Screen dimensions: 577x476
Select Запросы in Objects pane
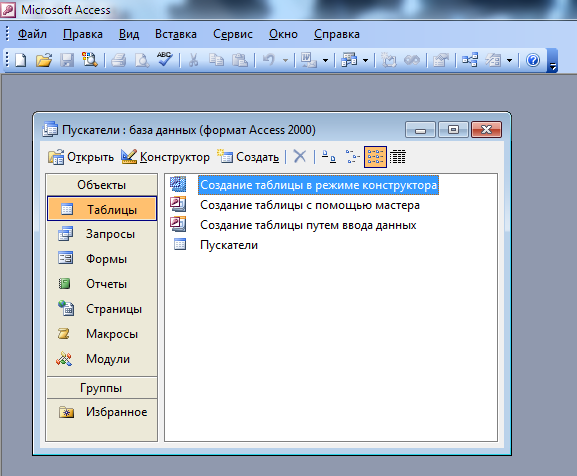point(102,234)
